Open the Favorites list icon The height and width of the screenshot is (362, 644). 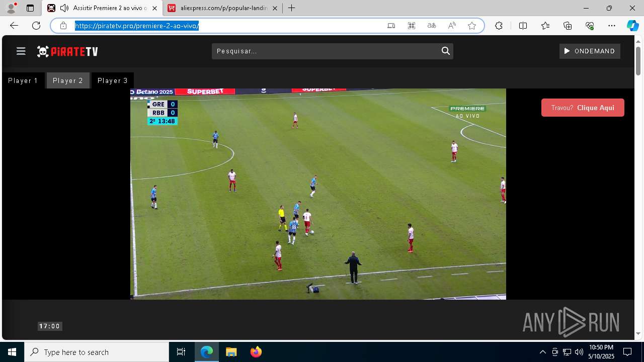coord(545,26)
